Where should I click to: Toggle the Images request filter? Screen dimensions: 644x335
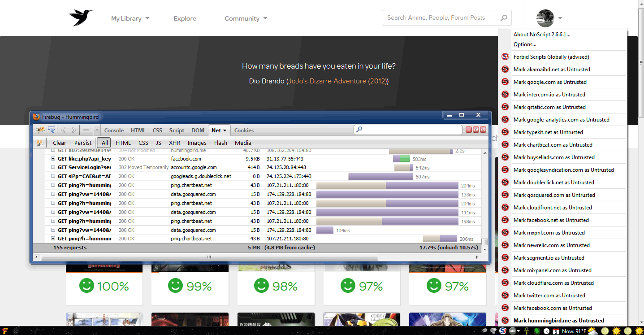[x=197, y=143]
